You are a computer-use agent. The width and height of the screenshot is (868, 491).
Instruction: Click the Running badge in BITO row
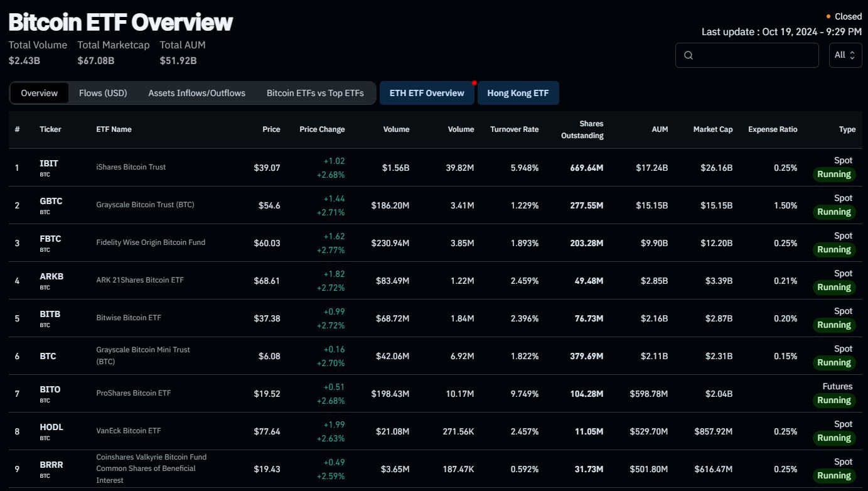click(x=834, y=400)
